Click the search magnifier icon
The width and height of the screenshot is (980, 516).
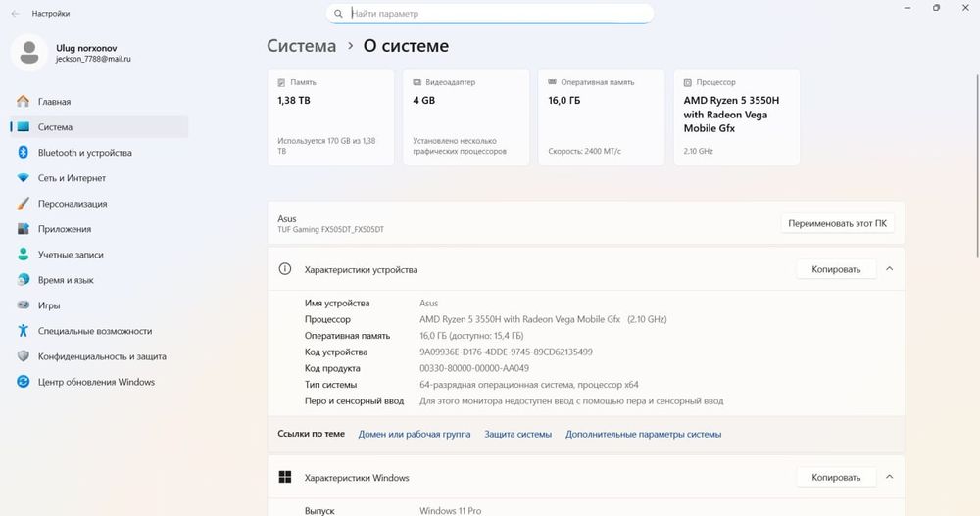coord(338,13)
